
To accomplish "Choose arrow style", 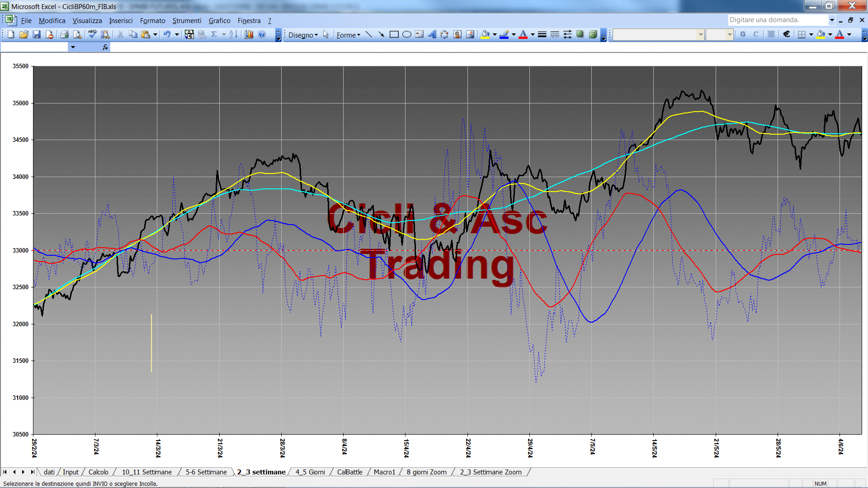I will point(567,35).
